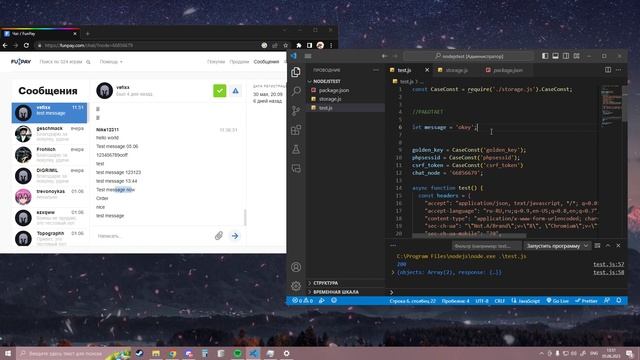
Task: Switch to the package.json editor tab
Action: coord(508,70)
